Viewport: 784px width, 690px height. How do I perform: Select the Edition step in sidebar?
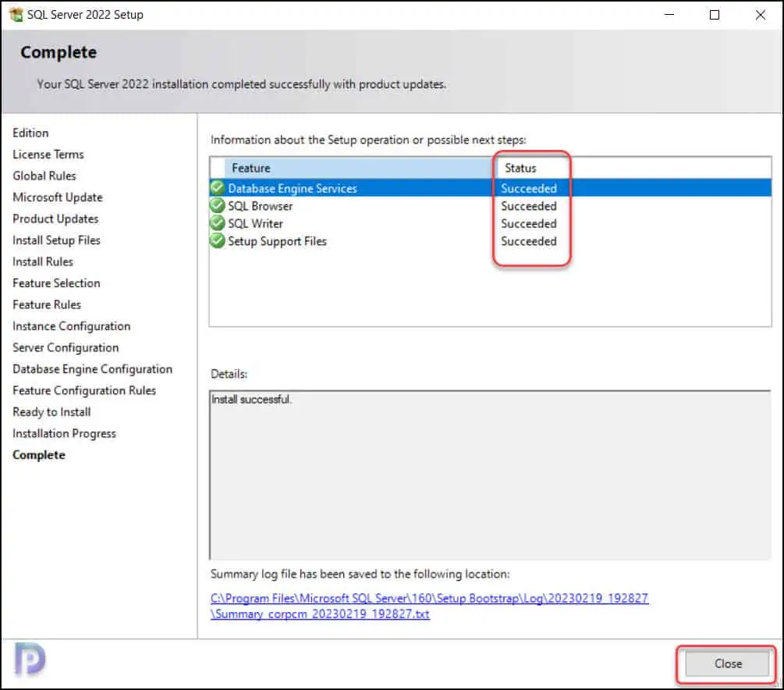(30, 133)
